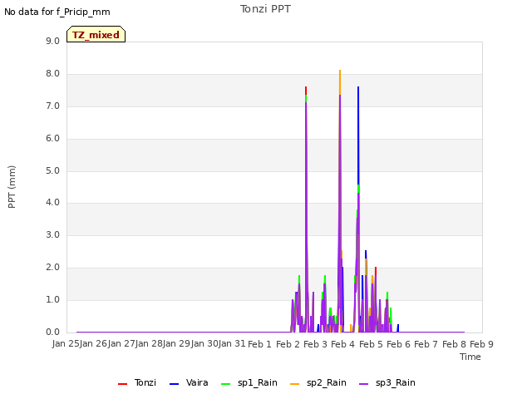Click the 5.0 y-axis tick label
Screen dimensions: 532x399
[x=52, y=170]
